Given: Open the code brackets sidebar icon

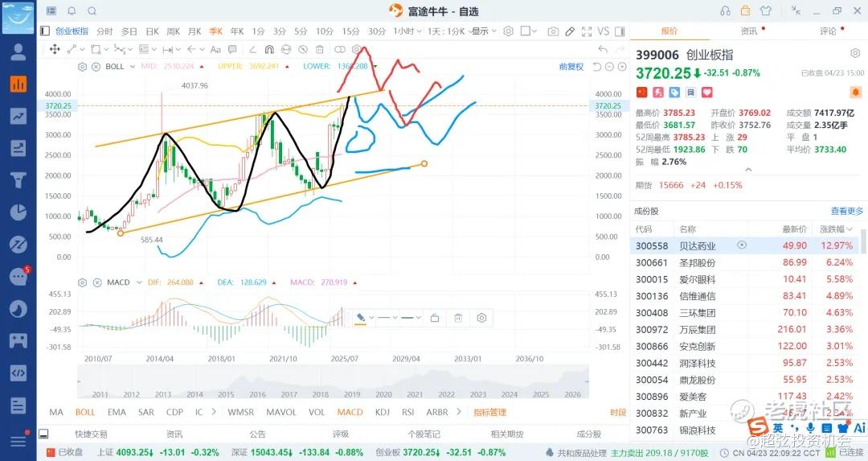Looking at the screenshot, I should pos(18,373).
